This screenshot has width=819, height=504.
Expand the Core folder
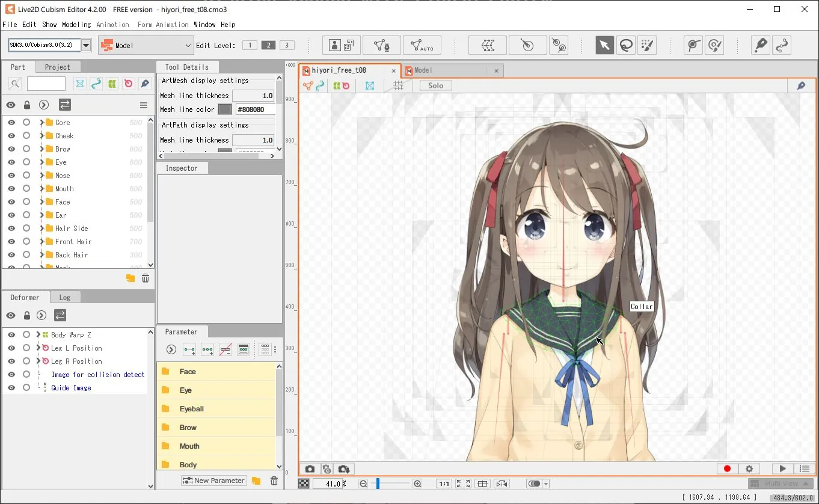coord(41,122)
